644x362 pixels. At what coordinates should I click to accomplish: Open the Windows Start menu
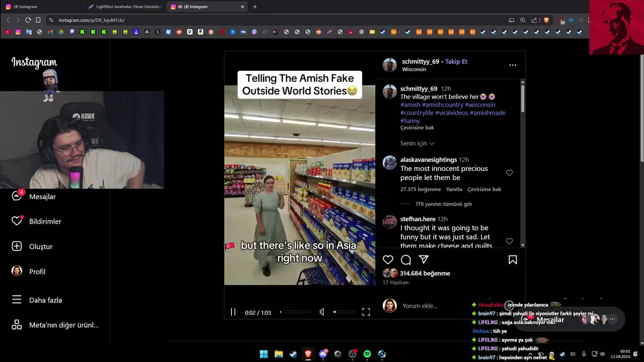[264, 354]
